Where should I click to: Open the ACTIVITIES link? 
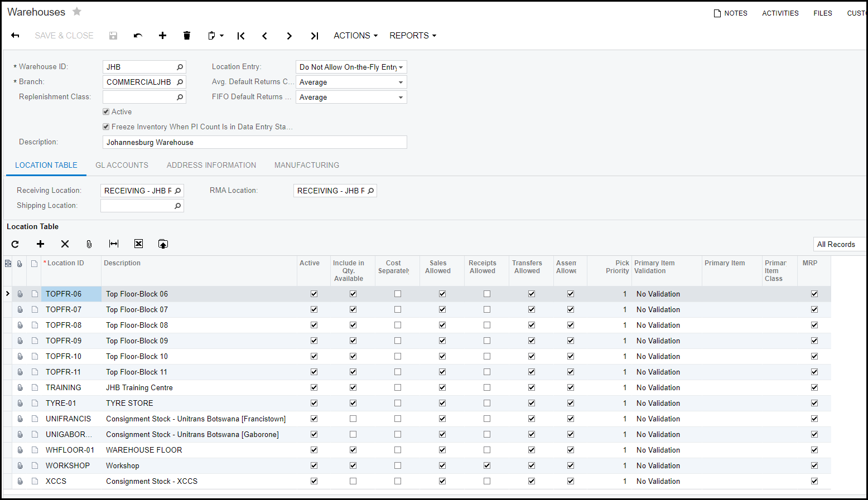click(780, 13)
